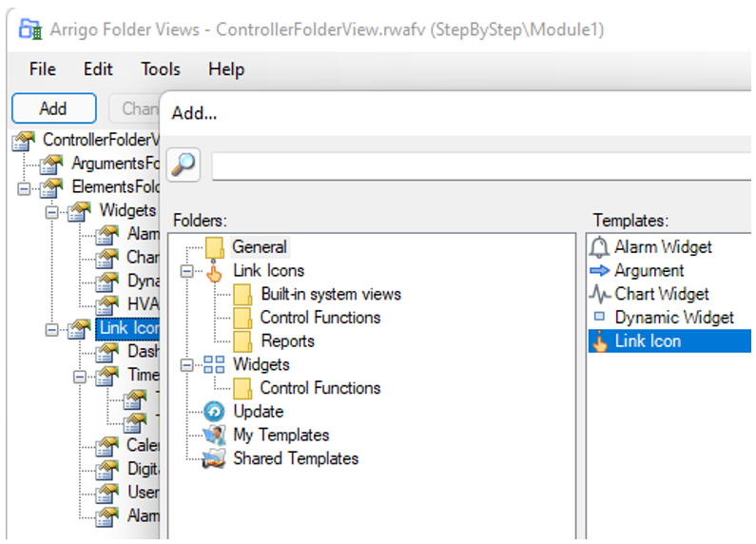
Task: Open the Tools menu
Action: [161, 69]
